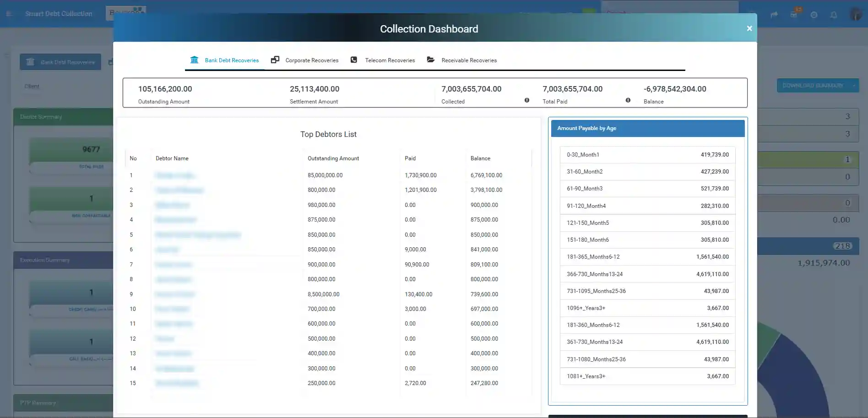The height and width of the screenshot is (418, 868).
Task: Click the clock icon in background header
Action: [x=814, y=15]
